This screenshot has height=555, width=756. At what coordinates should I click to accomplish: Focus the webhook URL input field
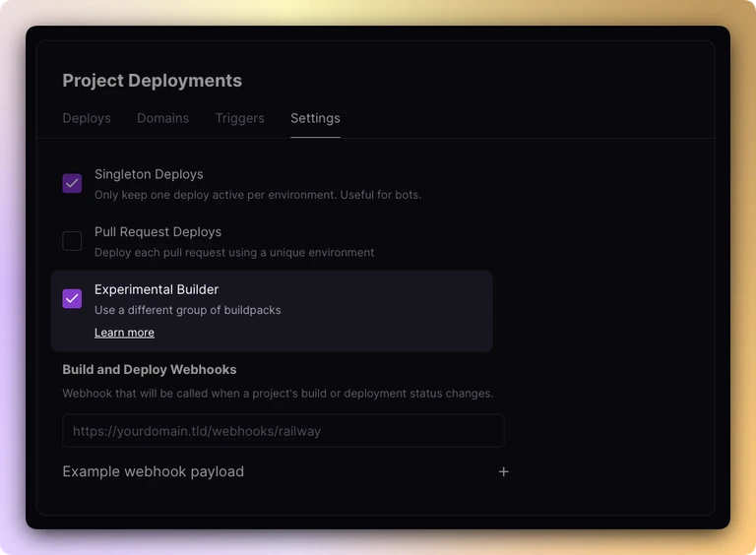(283, 431)
